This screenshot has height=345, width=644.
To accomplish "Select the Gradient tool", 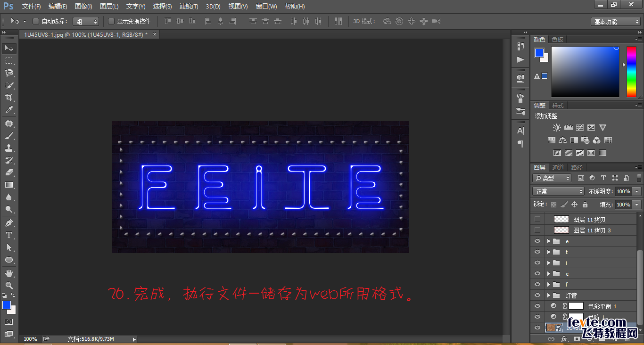I will (9, 185).
